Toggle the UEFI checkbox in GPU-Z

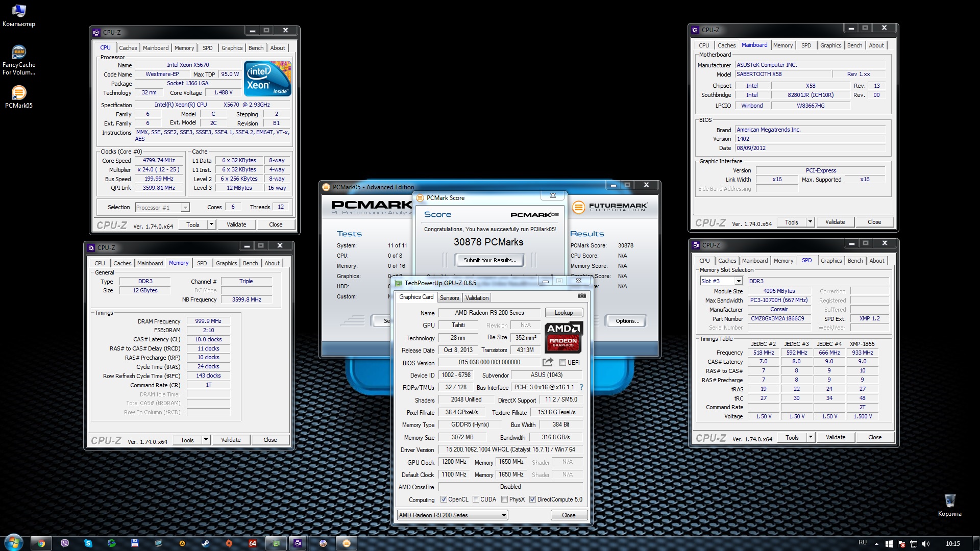[x=562, y=363]
